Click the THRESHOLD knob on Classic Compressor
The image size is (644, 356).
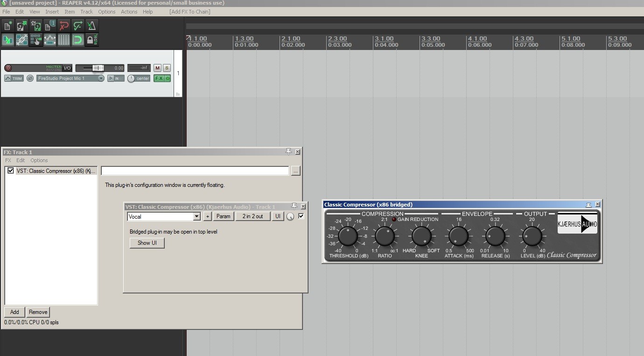[x=348, y=236]
